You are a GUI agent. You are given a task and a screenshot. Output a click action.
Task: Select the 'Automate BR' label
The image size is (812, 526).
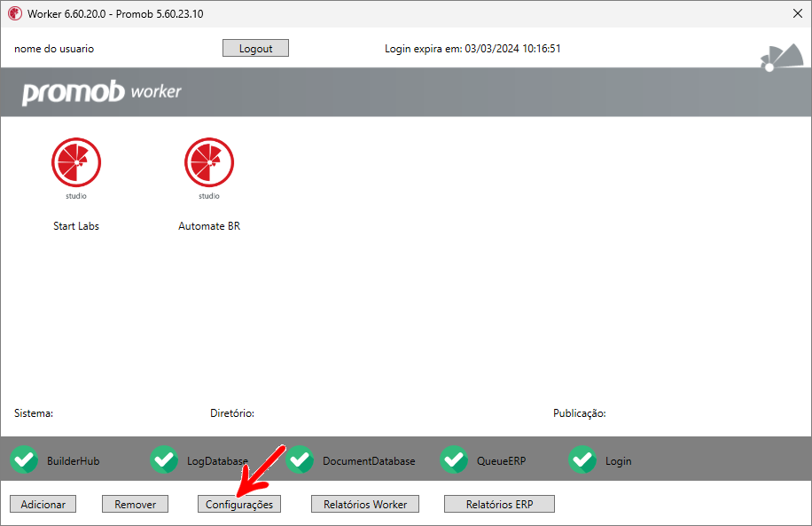[209, 226]
